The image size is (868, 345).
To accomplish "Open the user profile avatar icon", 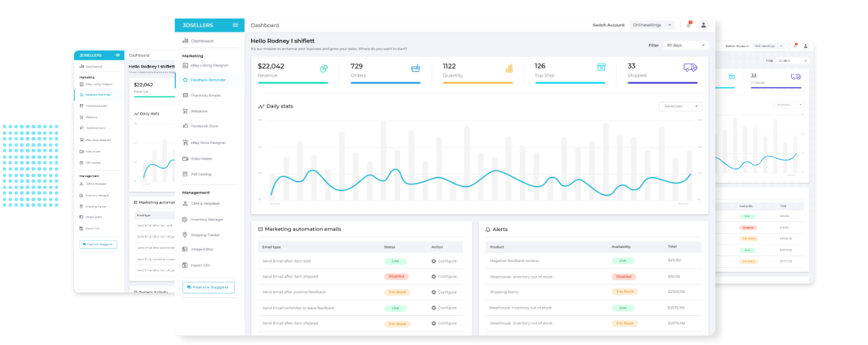I will click(x=704, y=25).
